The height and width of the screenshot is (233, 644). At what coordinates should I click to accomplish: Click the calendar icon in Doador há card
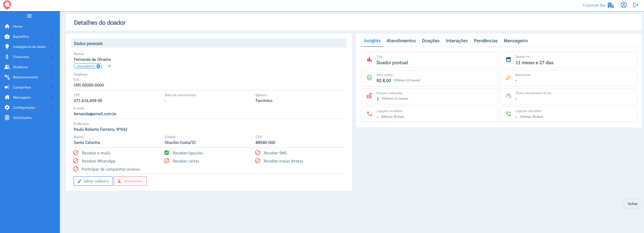coord(508,60)
